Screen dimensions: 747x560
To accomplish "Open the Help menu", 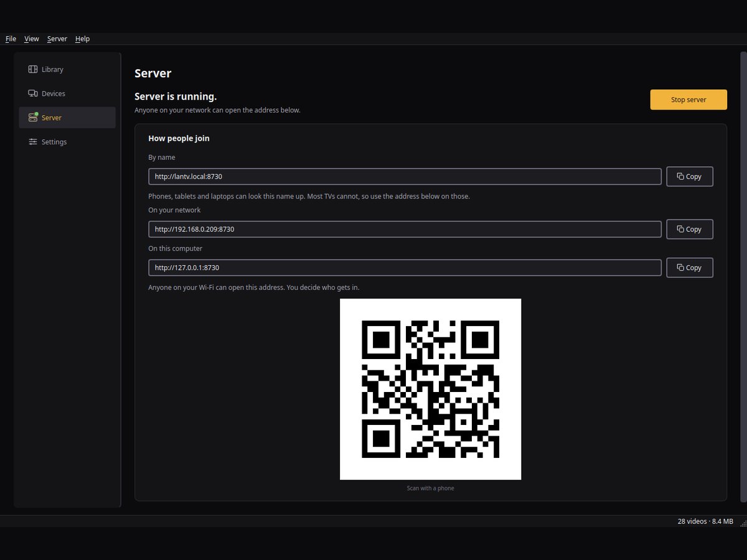I will [x=82, y=39].
